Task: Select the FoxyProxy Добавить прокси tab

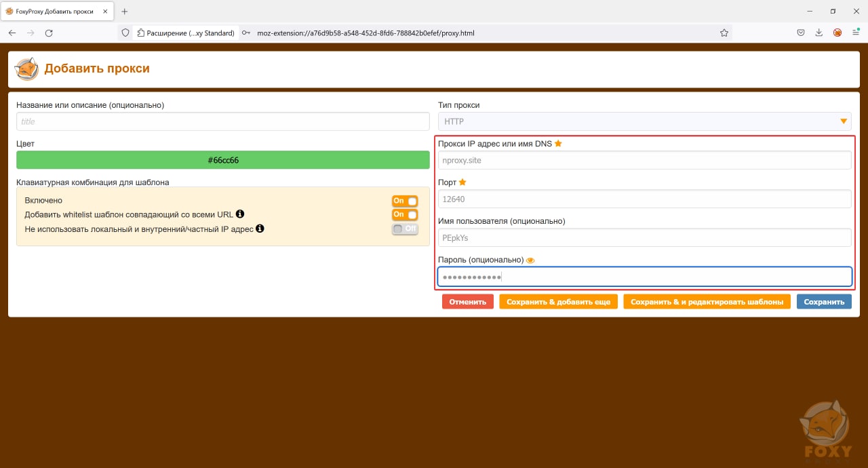Action: point(57,12)
